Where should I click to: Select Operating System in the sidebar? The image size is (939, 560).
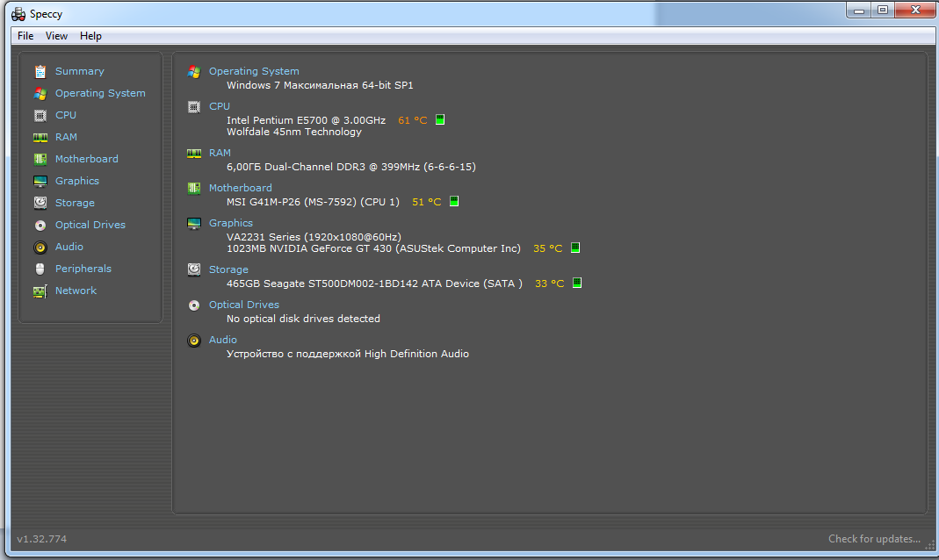pyautogui.click(x=100, y=93)
